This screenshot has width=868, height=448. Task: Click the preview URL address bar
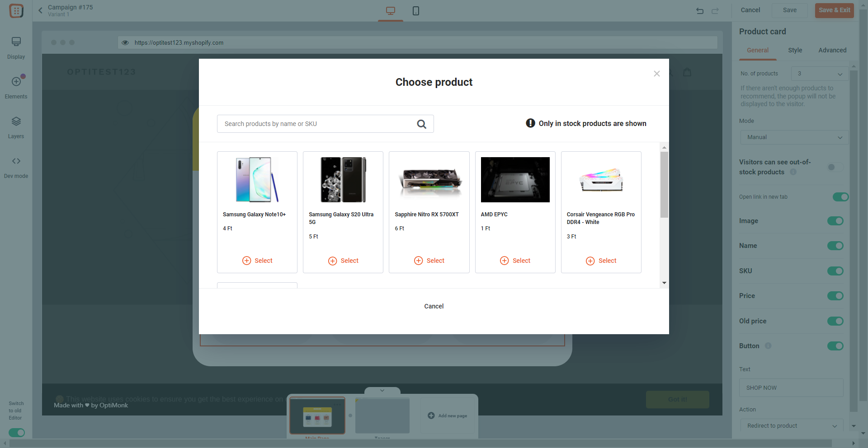point(417,42)
